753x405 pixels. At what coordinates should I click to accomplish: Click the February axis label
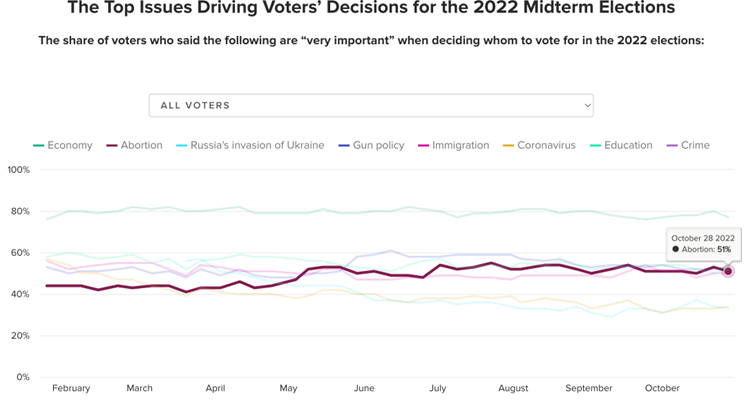71,388
